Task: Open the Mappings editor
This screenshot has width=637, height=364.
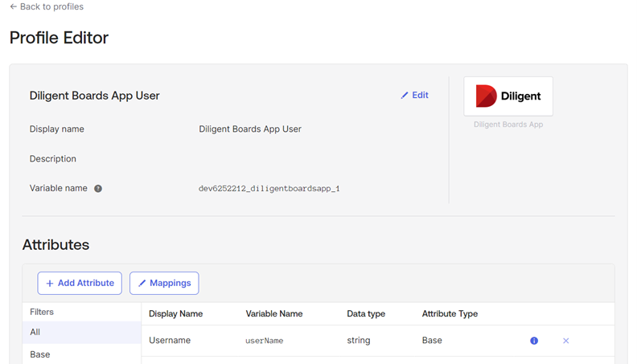Action: point(164,283)
